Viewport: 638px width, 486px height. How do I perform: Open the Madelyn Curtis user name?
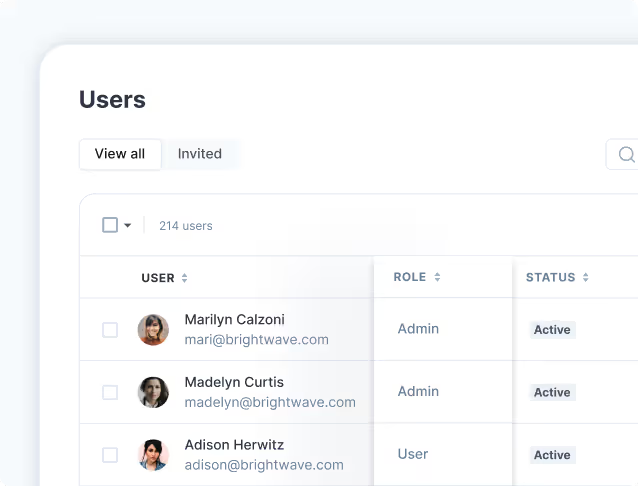234,382
